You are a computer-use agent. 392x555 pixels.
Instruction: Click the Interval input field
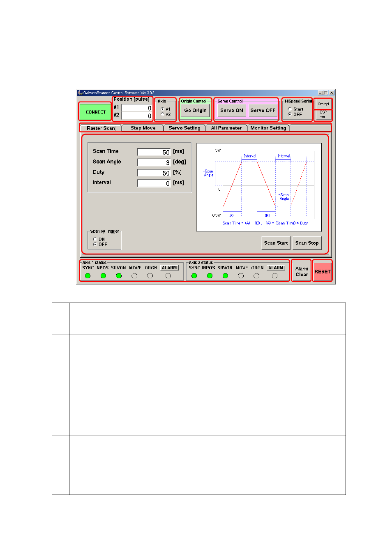154,183
